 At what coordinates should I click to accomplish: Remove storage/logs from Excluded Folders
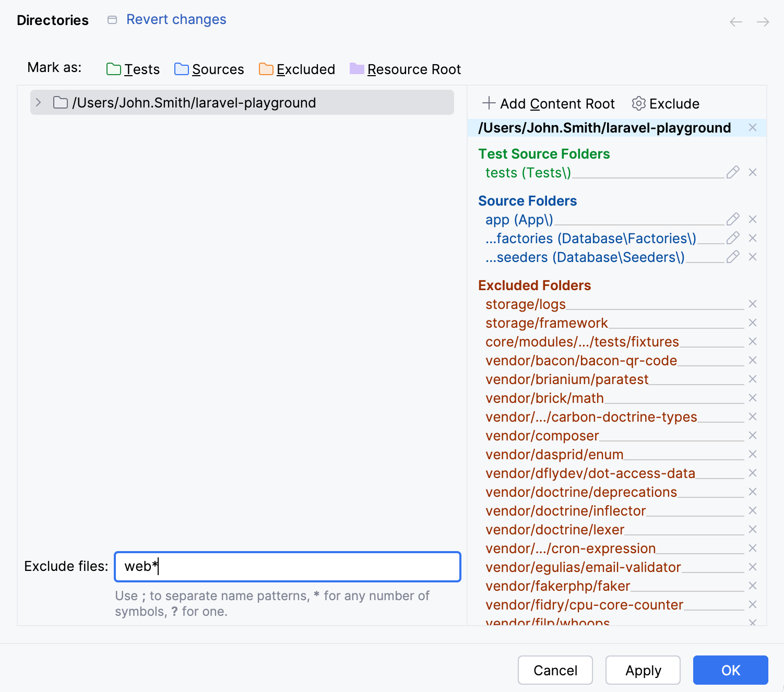[x=753, y=304]
